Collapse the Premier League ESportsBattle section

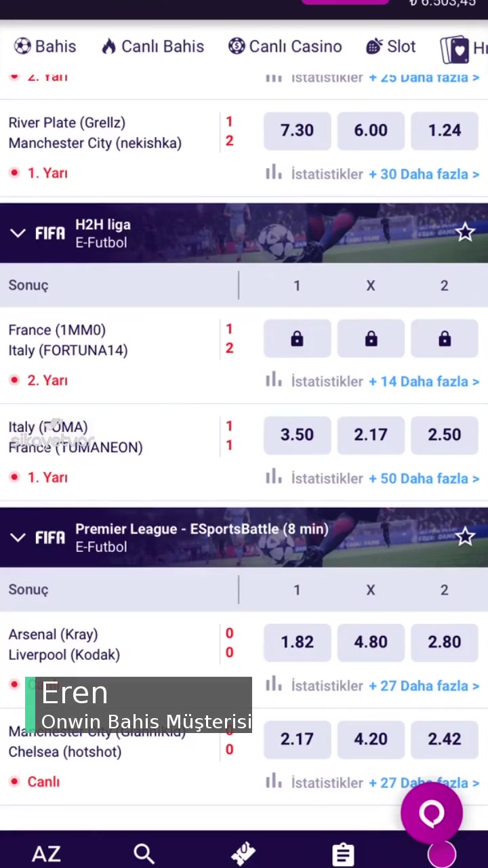(18, 538)
